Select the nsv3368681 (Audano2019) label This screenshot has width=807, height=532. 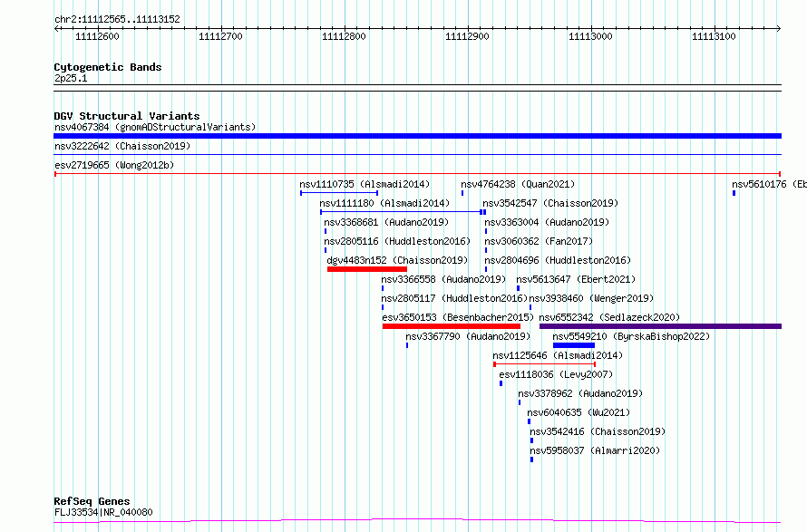pyautogui.click(x=386, y=222)
